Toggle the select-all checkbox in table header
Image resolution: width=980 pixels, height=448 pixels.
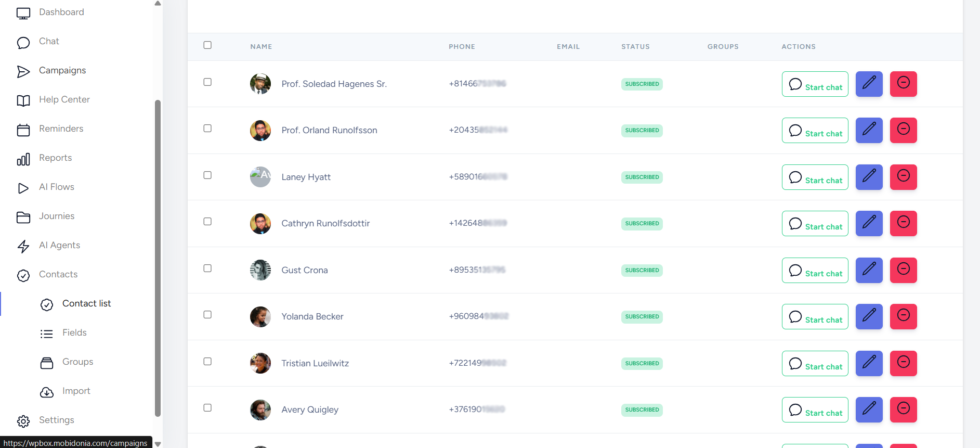point(207,45)
